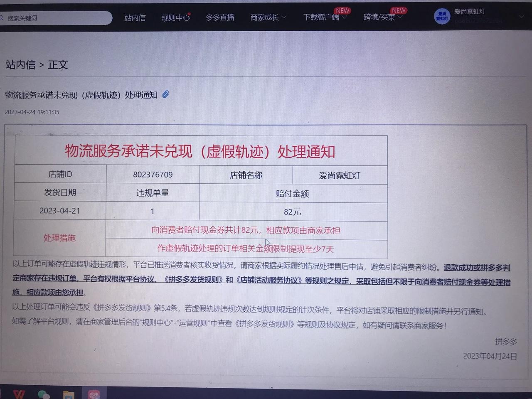Viewport: 532px width, 399px height.
Task: Open the File Explorer taskbar icon
Action: coord(69,395)
